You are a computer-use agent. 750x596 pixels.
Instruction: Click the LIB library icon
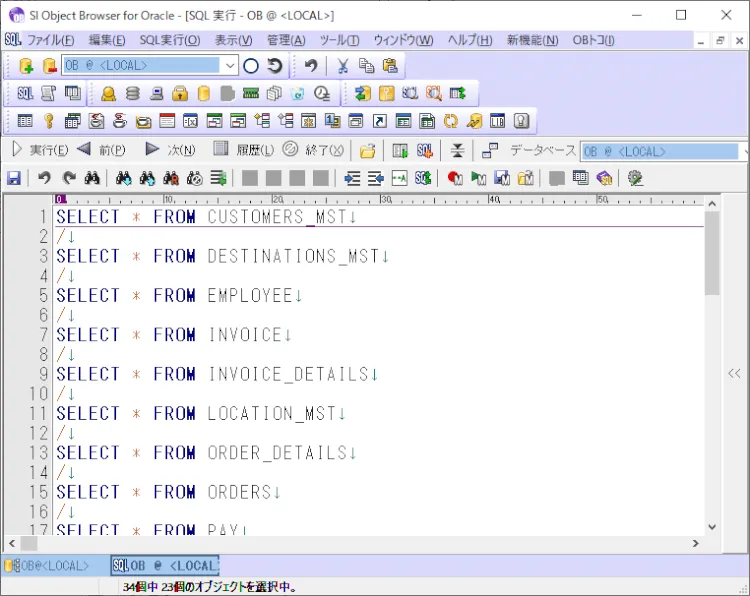point(497,121)
